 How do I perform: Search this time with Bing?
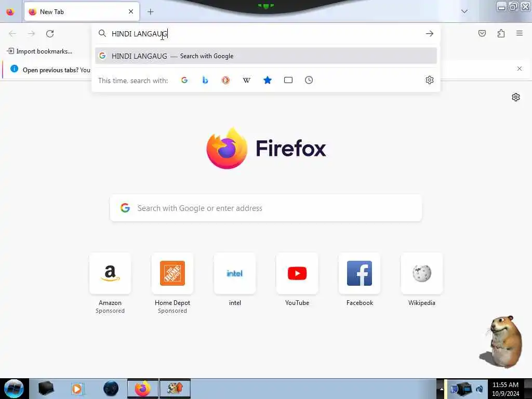pos(205,80)
